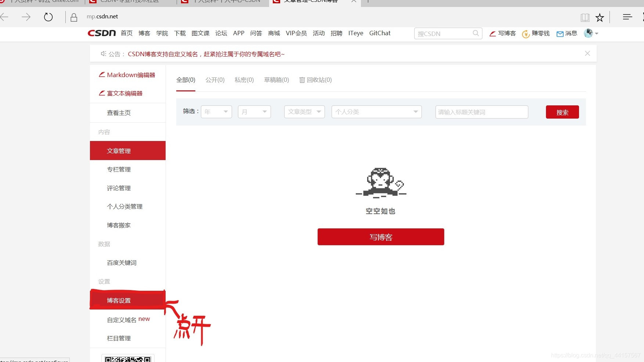The image size is (644, 362).
Task: Open 自定义域名 new in sidebar
Action: tap(128, 319)
